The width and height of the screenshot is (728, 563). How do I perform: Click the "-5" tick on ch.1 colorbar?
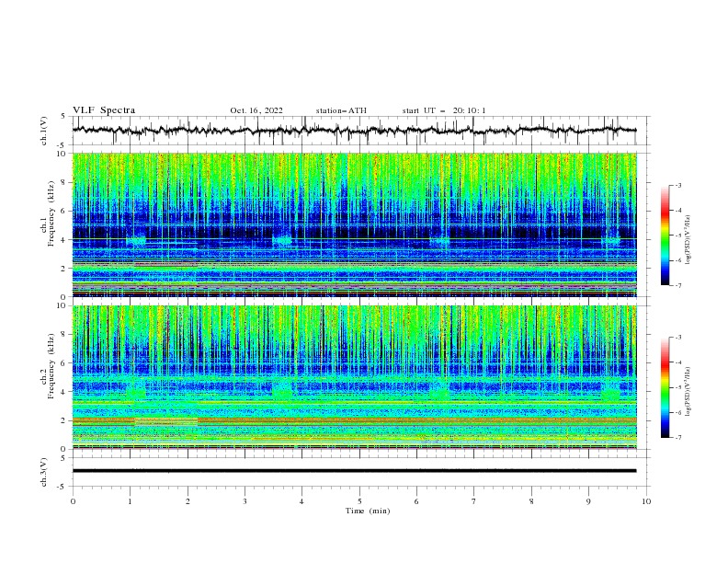tap(677, 236)
